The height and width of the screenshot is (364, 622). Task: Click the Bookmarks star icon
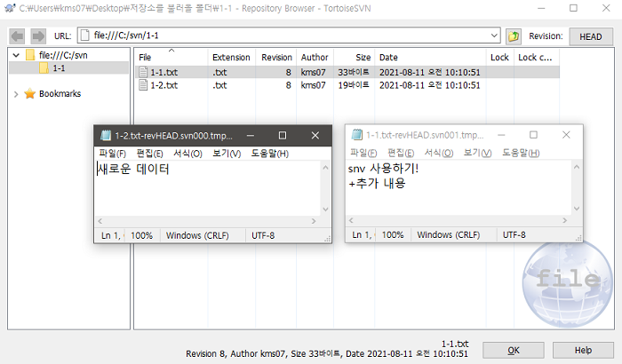[x=29, y=93]
